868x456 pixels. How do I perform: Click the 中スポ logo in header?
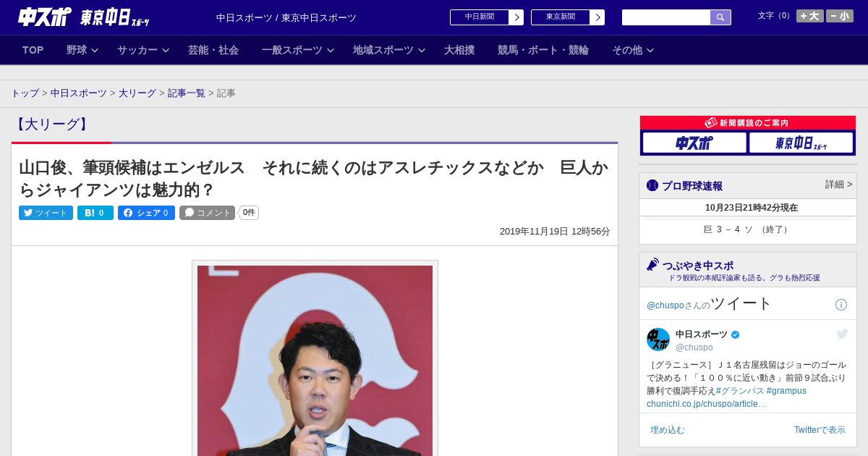(45, 17)
